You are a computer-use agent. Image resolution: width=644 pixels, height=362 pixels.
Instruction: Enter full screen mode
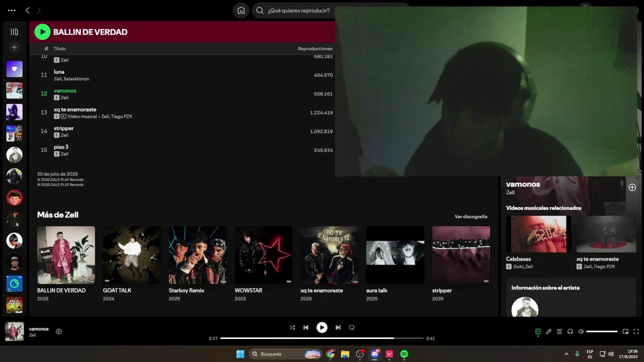click(x=636, y=331)
